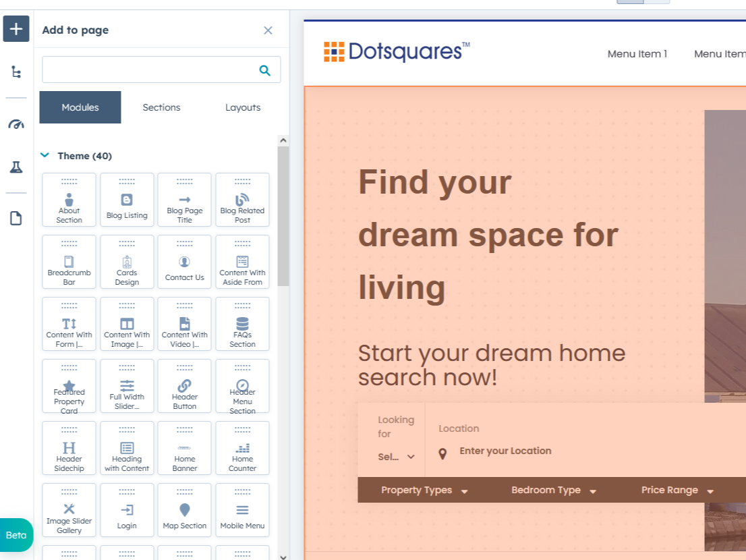Image resolution: width=746 pixels, height=560 pixels.
Task: Click the module list scroll down arrow
Action: 283,556
